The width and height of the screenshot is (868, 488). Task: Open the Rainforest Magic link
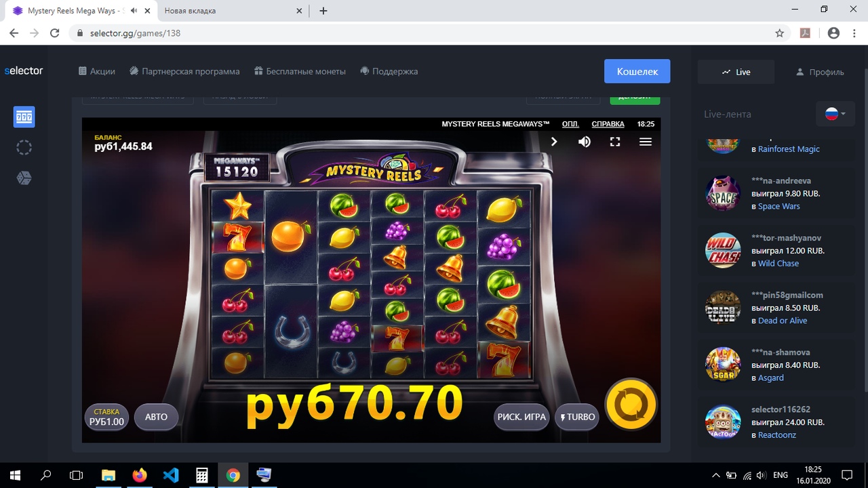click(789, 149)
